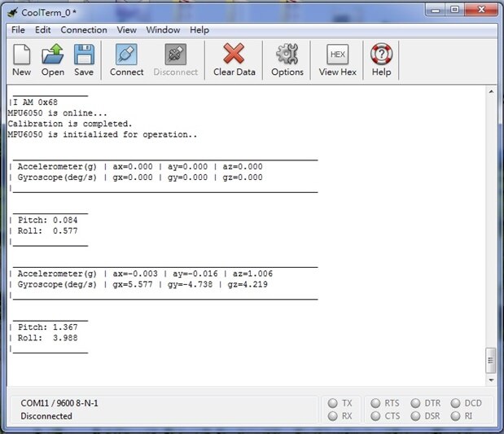Image resolution: width=504 pixels, height=434 pixels.
Task: Switch to View Hex mode
Action: click(x=338, y=60)
